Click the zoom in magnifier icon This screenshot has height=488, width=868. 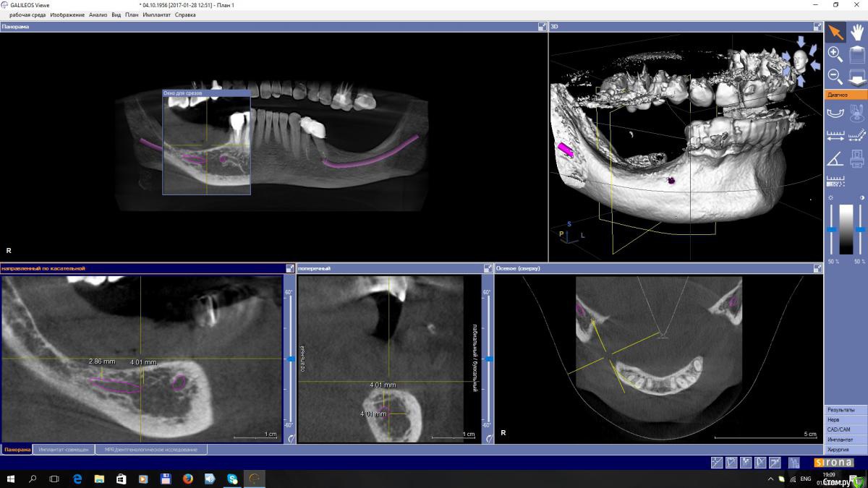pos(835,54)
